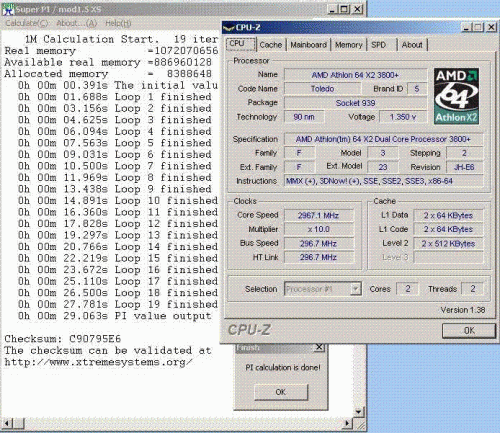The image size is (500, 433).
Task: Open the Help menu in Super PI
Action: pos(118,23)
